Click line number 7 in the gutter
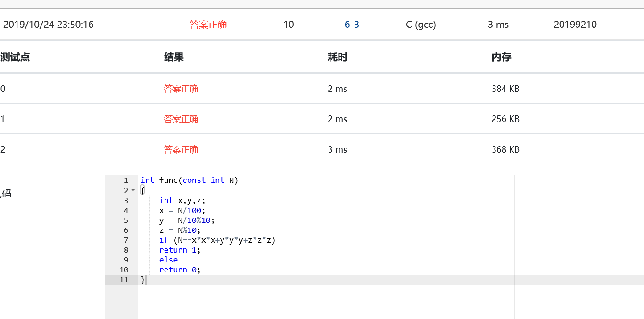 point(126,240)
